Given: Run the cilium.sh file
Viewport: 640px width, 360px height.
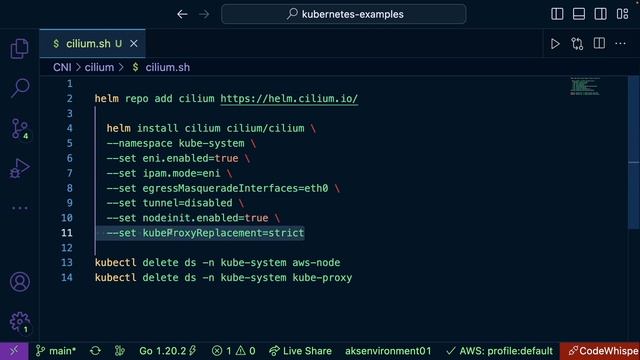Looking at the screenshot, I should (x=555, y=44).
